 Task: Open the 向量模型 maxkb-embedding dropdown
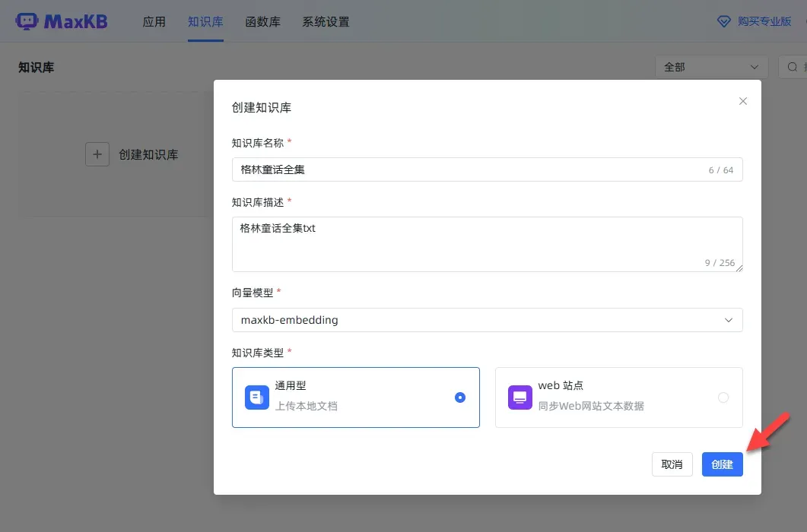(487, 320)
